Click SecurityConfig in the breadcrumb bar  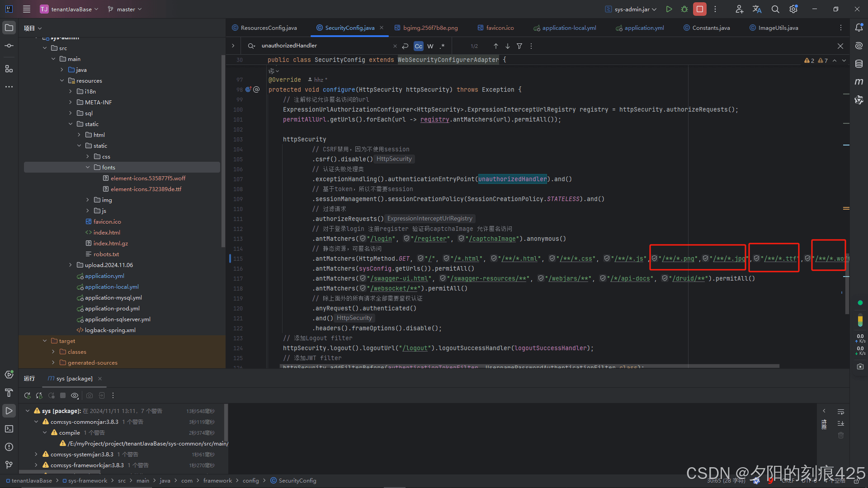pos(297,480)
